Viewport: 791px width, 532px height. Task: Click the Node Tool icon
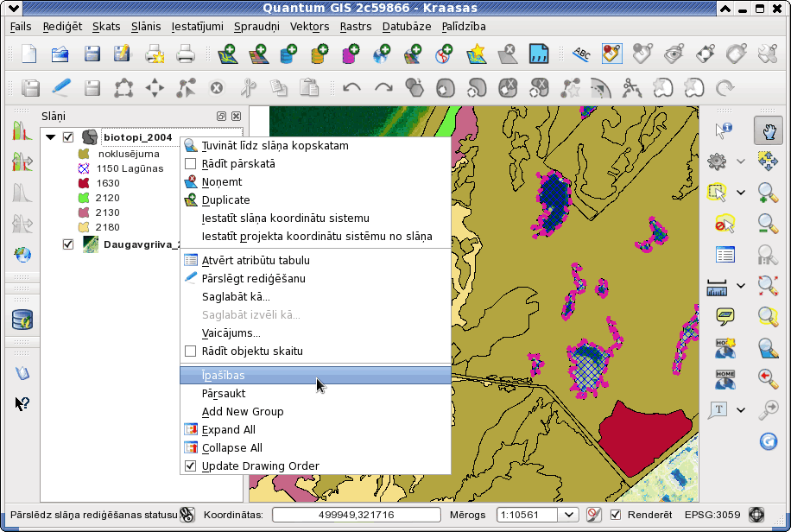[x=187, y=88]
